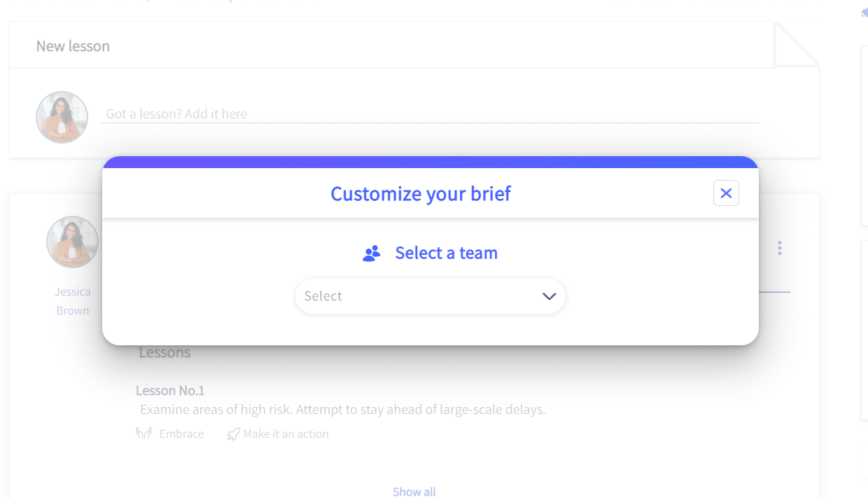Viewport: 868px width, 498px height.
Task: Click the dropdown chevron arrow
Action: [549, 296]
